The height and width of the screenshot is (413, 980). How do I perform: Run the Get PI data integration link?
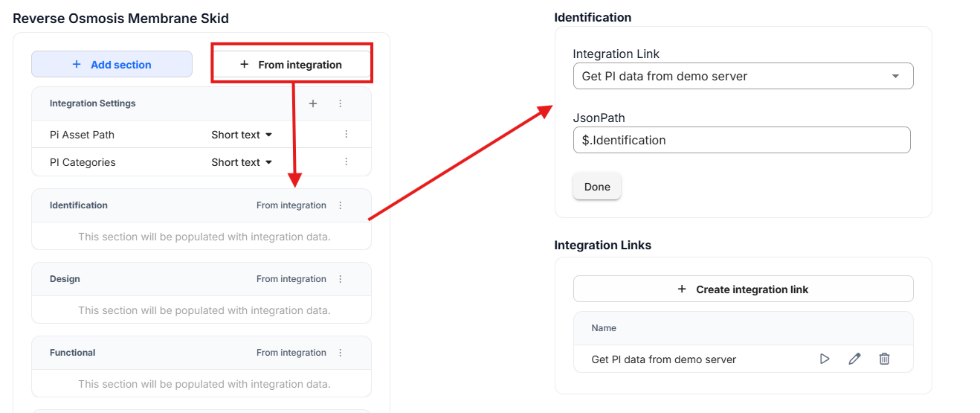coord(825,359)
